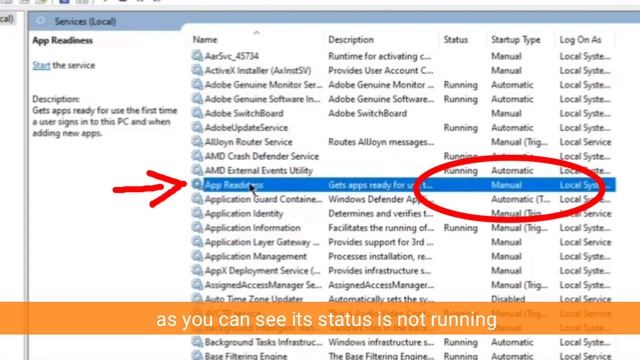Click the Application Identity service icon
This screenshot has width=640, height=360.
point(197,213)
